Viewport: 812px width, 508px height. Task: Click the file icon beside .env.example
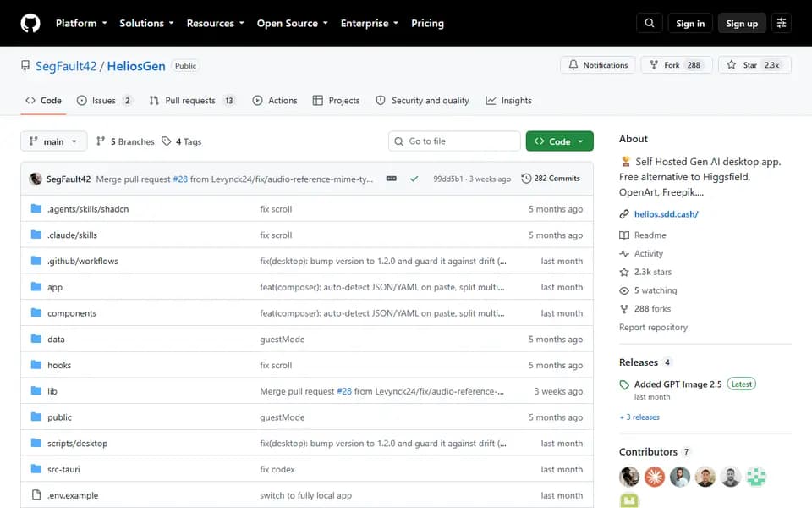tap(36, 495)
